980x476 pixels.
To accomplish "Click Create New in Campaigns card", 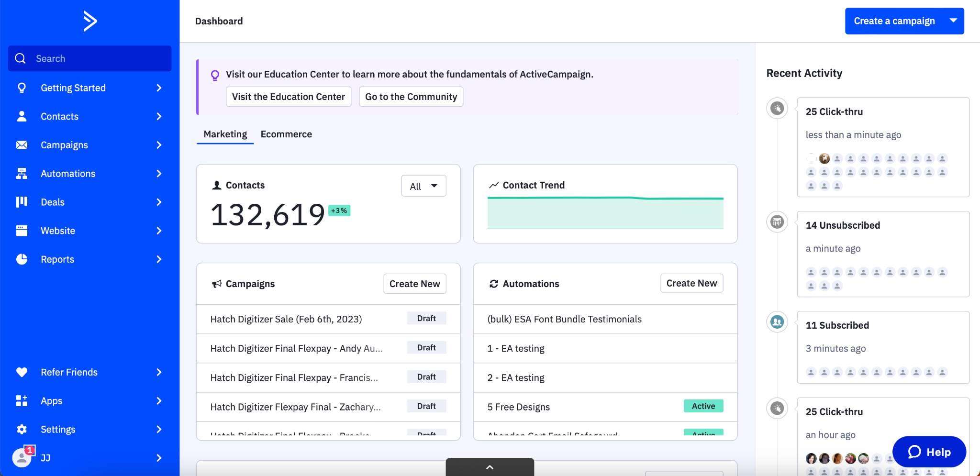I will click(x=415, y=284).
